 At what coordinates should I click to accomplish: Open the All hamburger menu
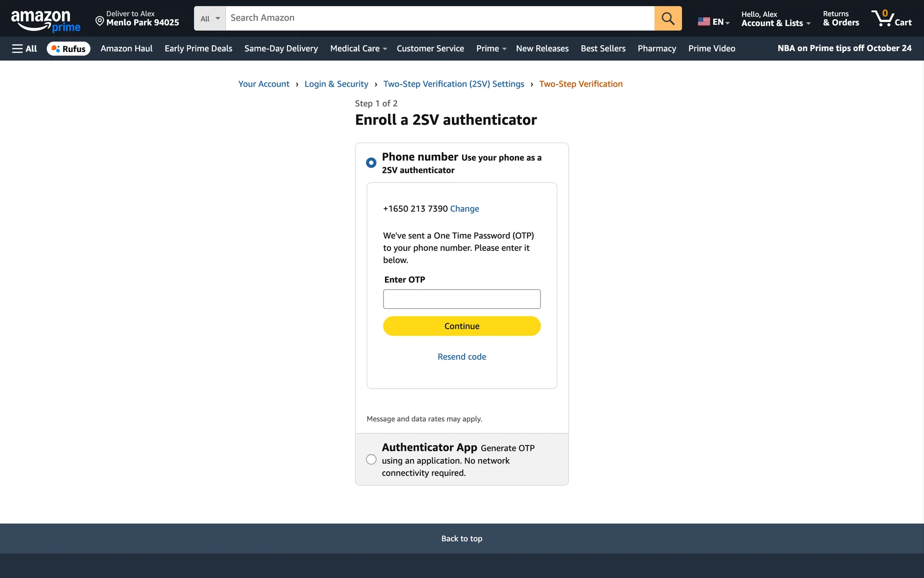(25, 49)
